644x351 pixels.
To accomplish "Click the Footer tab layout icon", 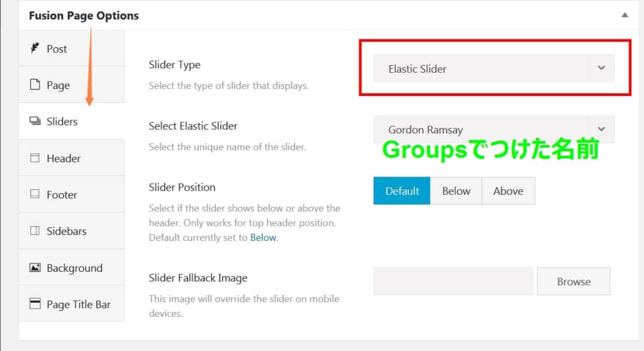I will point(35,194).
